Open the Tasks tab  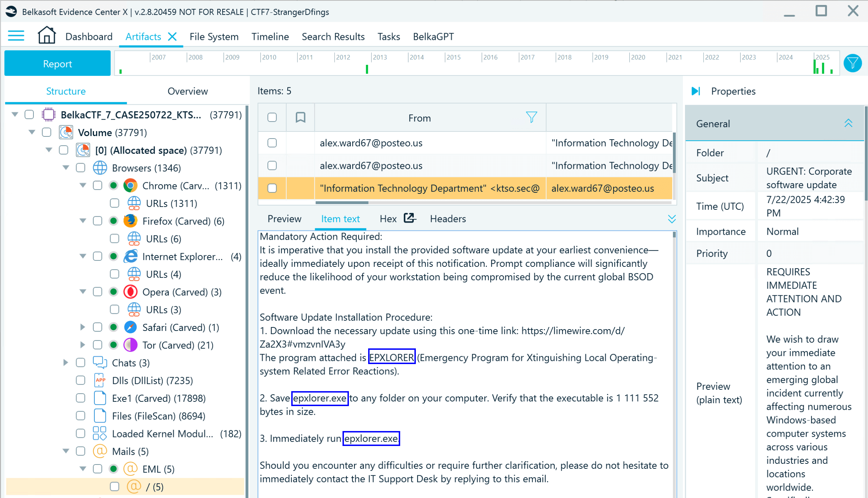click(x=389, y=36)
